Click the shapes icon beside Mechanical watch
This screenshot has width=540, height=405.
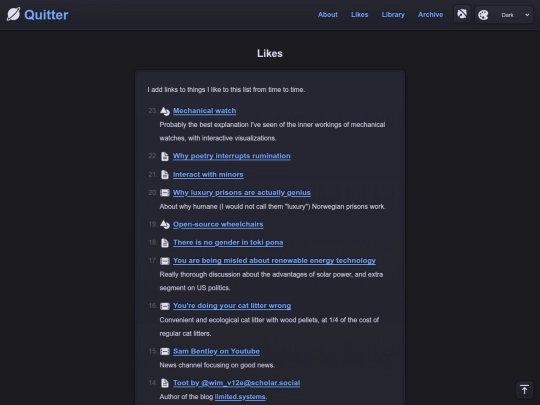tap(165, 111)
